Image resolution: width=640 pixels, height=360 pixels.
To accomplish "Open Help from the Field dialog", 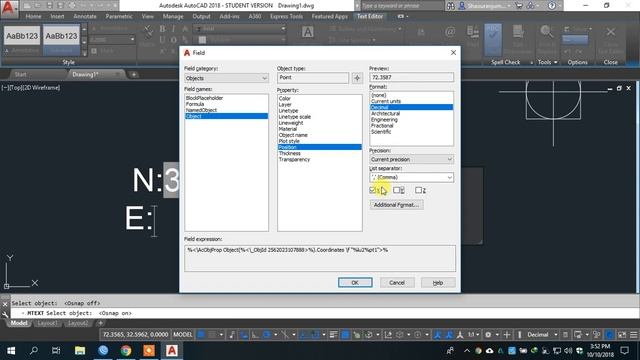I will click(438, 282).
